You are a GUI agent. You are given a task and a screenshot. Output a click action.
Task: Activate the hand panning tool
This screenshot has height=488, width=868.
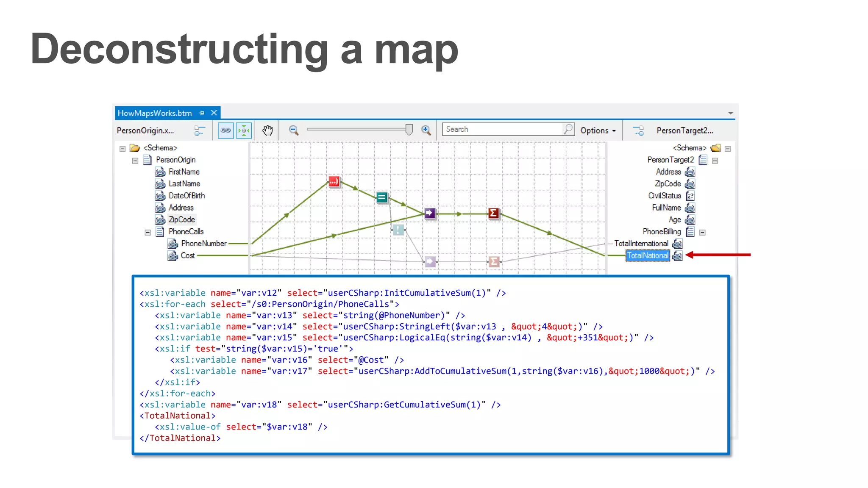coord(267,130)
